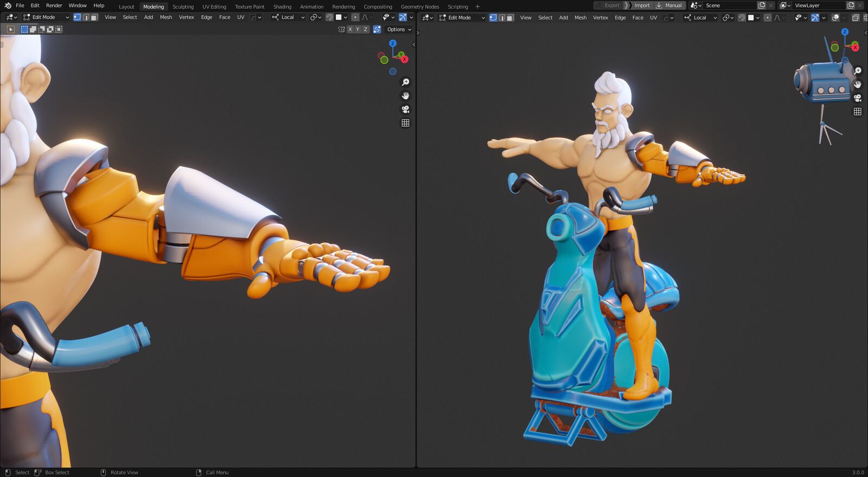Select the Tweak tool icon in left viewport
The width and height of the screenshot is (868, 477).
pyautogui.click(x=11, y=29)
